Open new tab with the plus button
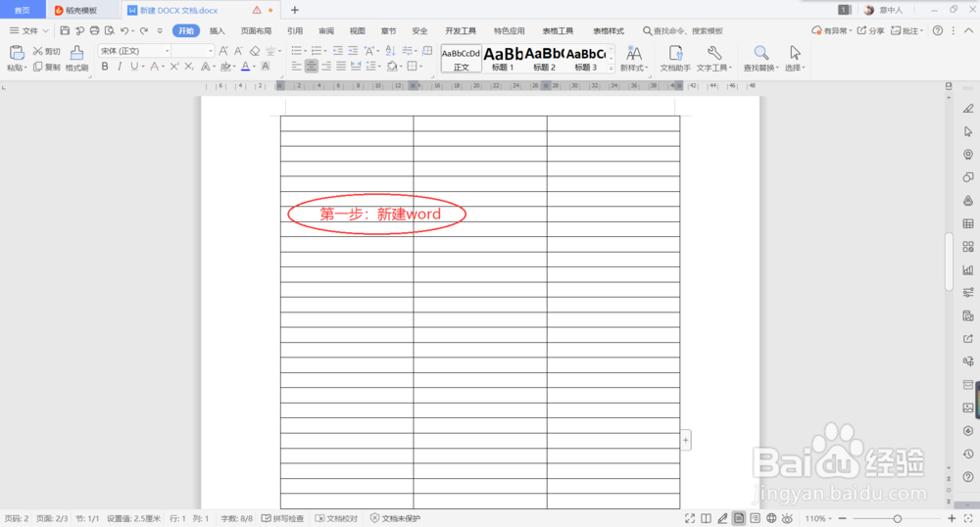 tap(294, 10)
